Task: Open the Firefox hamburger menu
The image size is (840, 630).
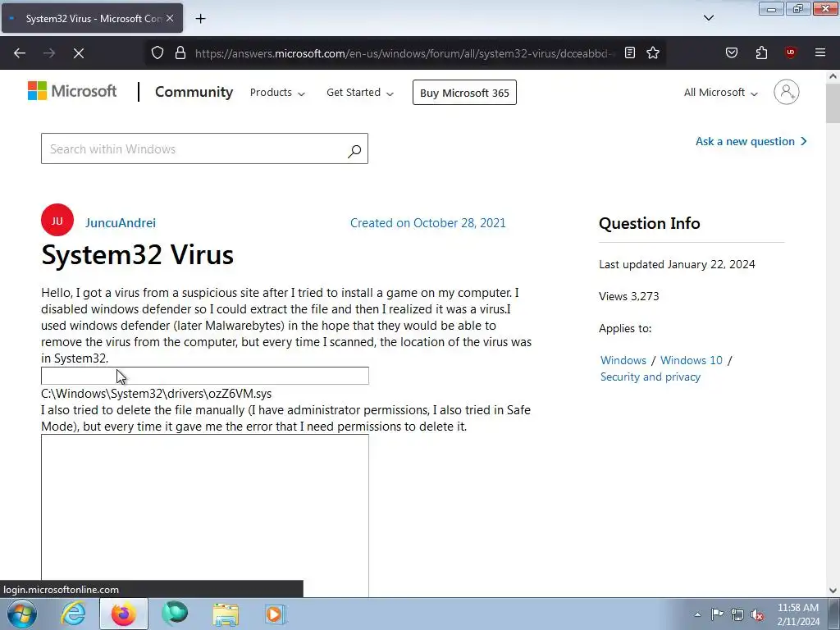Action: [820, 52]
